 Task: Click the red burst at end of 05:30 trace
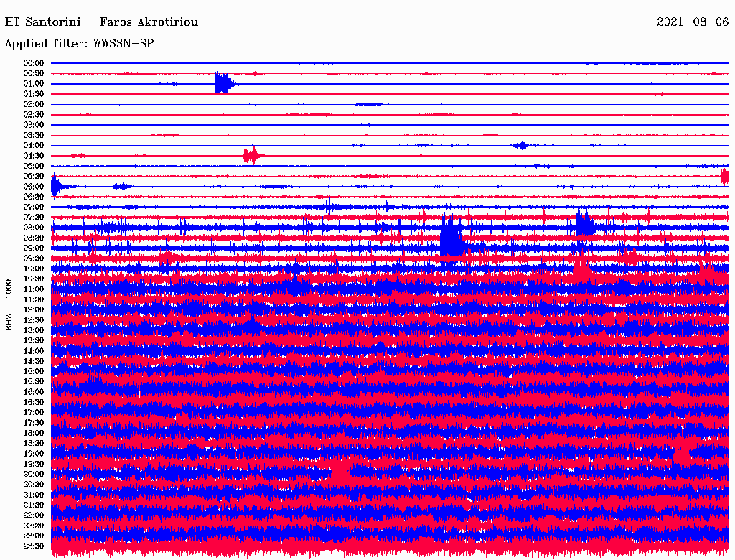[725, 176]
